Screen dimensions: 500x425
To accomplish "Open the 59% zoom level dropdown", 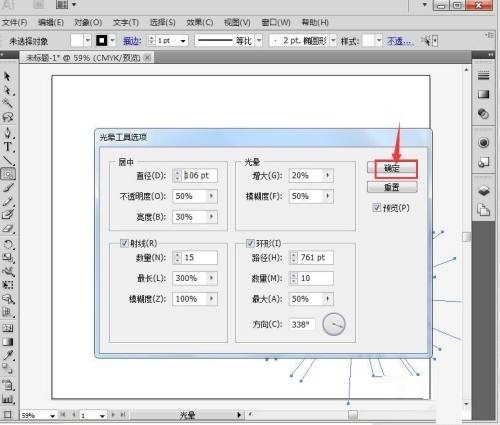I will pyautogui.click(x=52, y=416).
